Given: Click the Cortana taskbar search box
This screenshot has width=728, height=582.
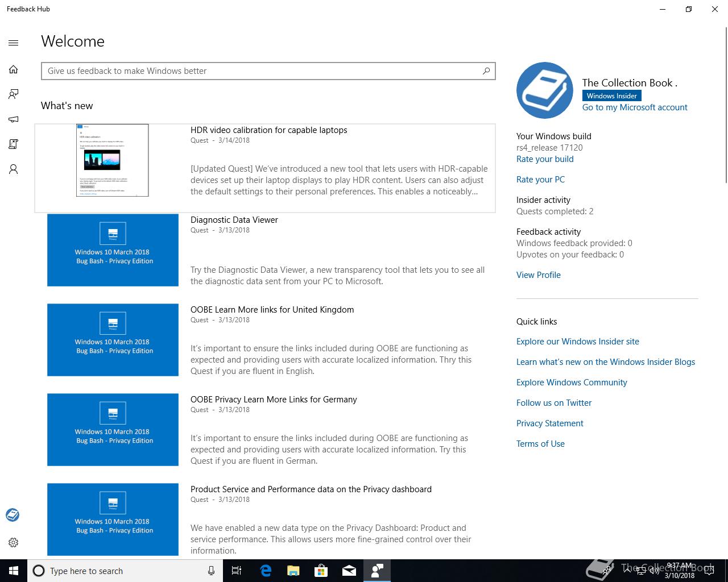Looking at the screenshot, I should [x=125, y=571].
